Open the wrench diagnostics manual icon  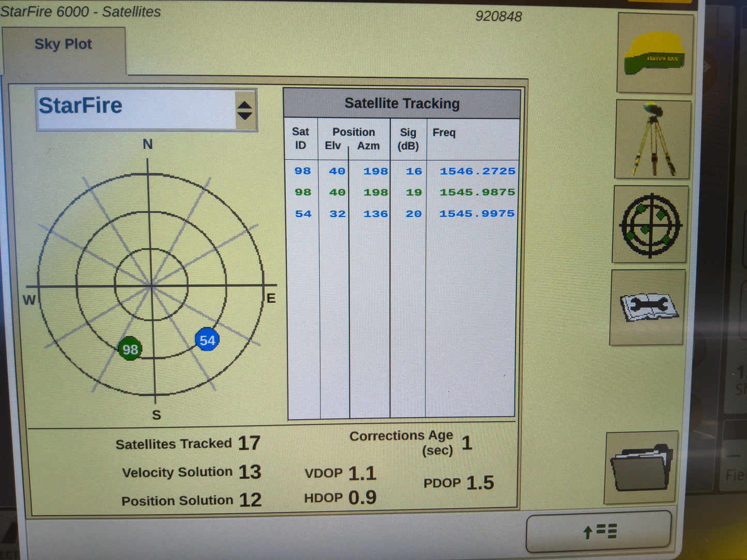648,307
